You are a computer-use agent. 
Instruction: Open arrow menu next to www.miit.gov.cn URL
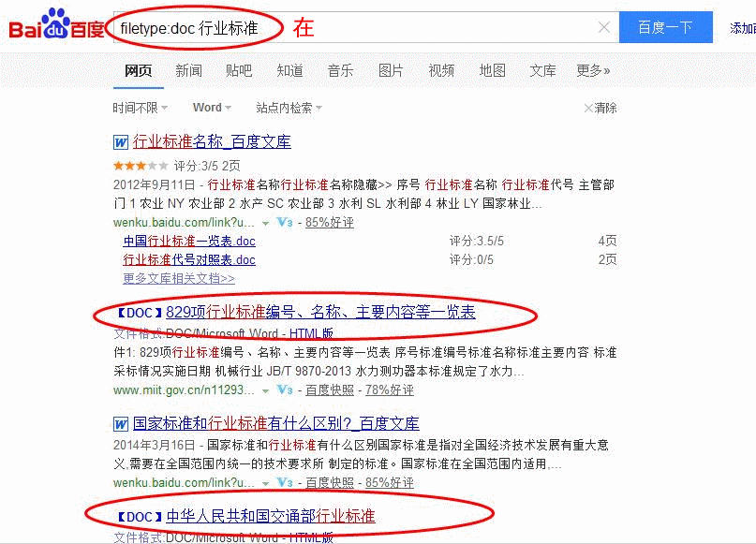click(265, 390)
